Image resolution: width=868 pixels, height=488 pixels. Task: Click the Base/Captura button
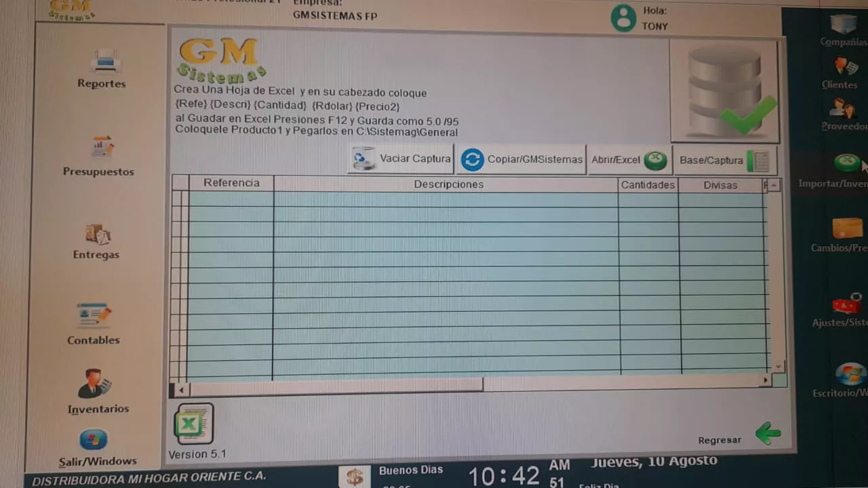point(724,161)
